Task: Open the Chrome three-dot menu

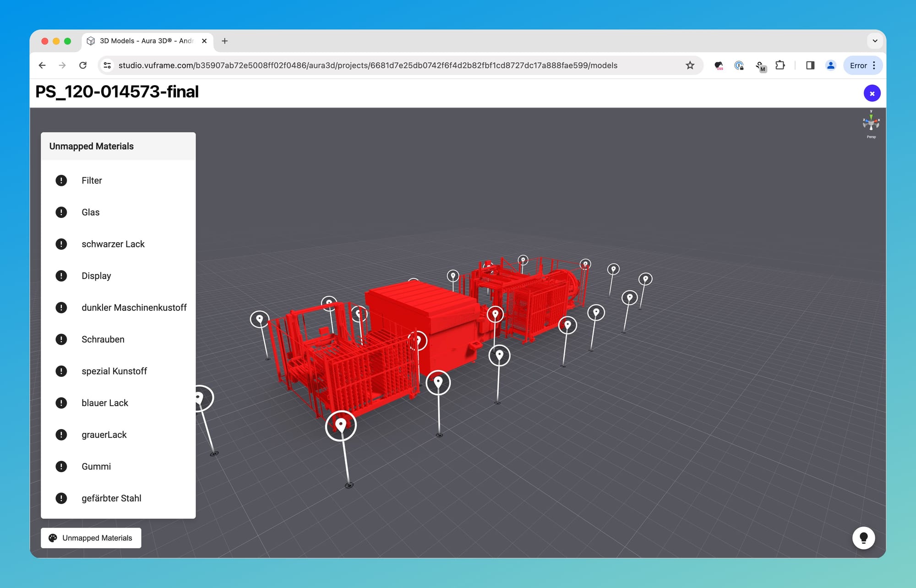Action: 874,65
